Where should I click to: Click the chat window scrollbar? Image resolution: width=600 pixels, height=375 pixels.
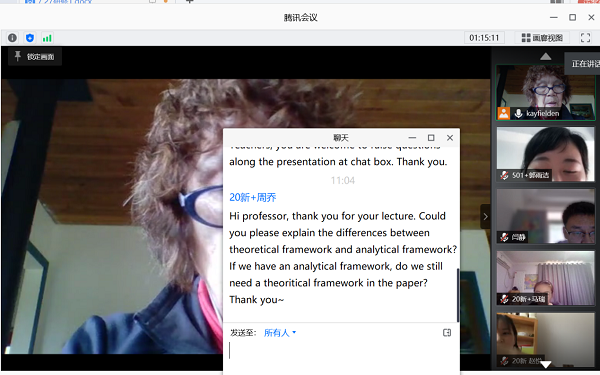point(458,295)
